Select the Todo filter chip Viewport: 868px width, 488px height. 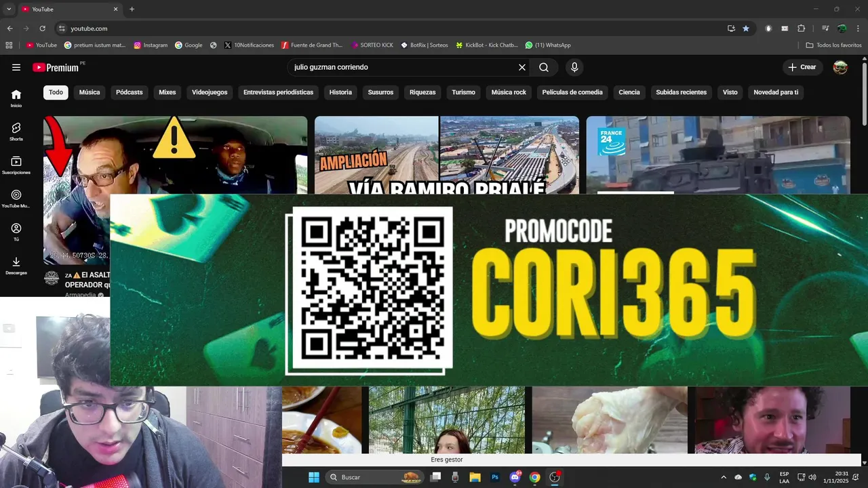click(x=56, y=92)
